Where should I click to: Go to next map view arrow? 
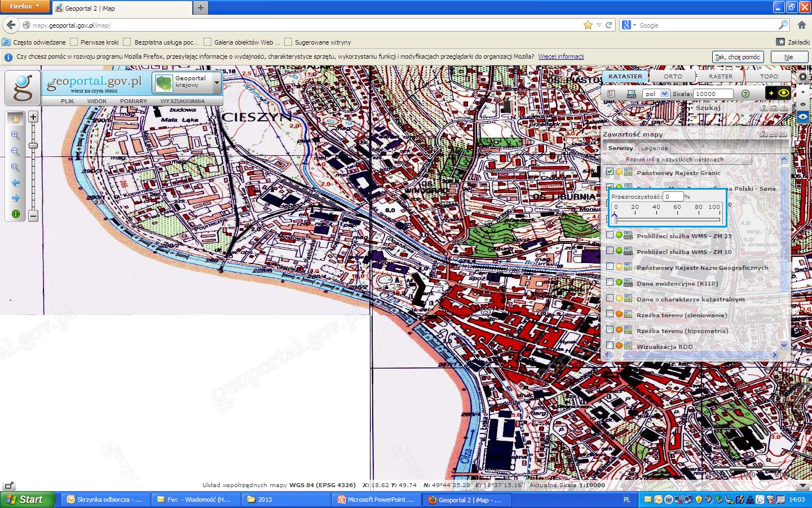15,198
